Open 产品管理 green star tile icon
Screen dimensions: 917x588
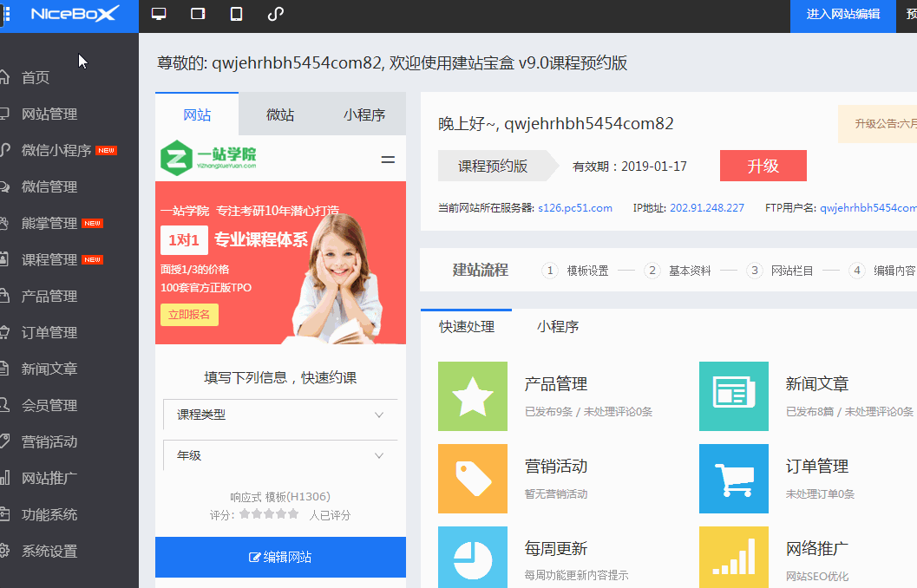[473, 396]
